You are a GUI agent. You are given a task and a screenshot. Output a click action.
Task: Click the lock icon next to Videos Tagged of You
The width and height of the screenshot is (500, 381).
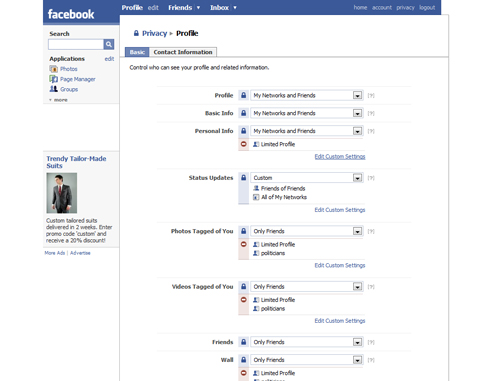coord(244,286)
